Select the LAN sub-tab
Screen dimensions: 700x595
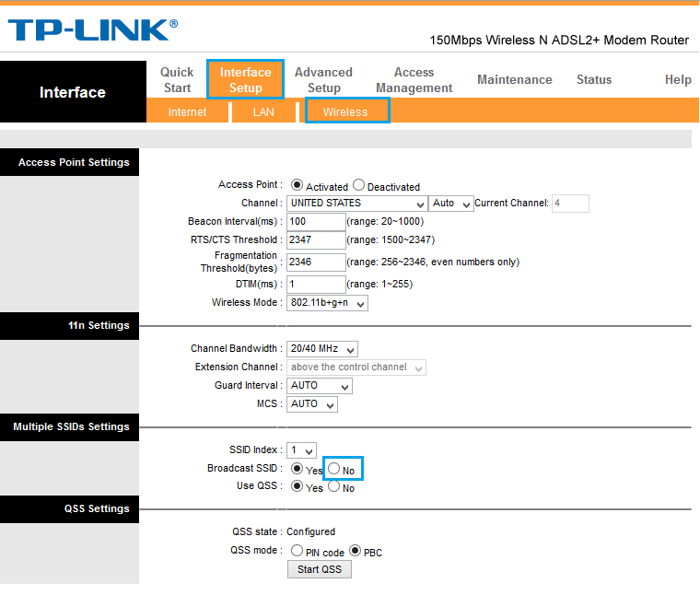[263, 112]
